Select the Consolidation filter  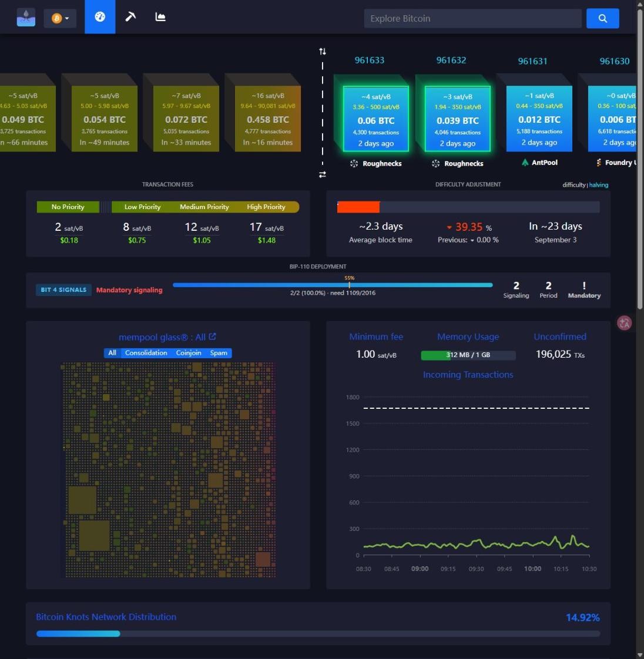tap(146, 353)
